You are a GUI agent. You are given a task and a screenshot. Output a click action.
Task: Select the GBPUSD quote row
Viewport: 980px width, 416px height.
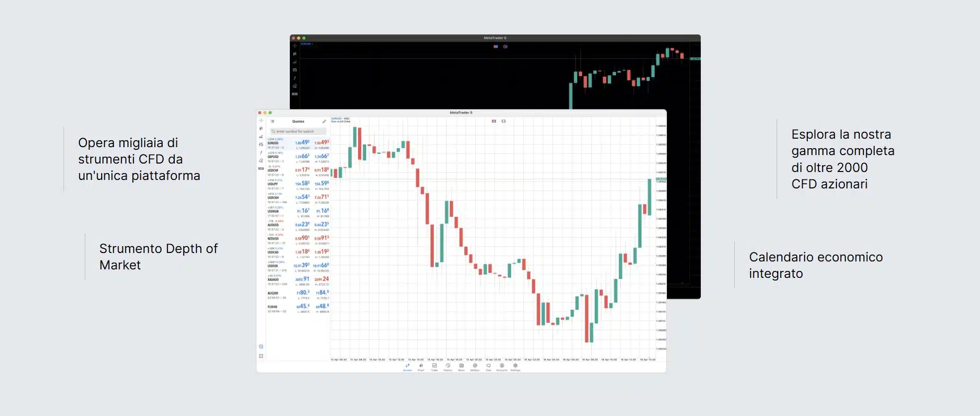[x=298, y=157]
